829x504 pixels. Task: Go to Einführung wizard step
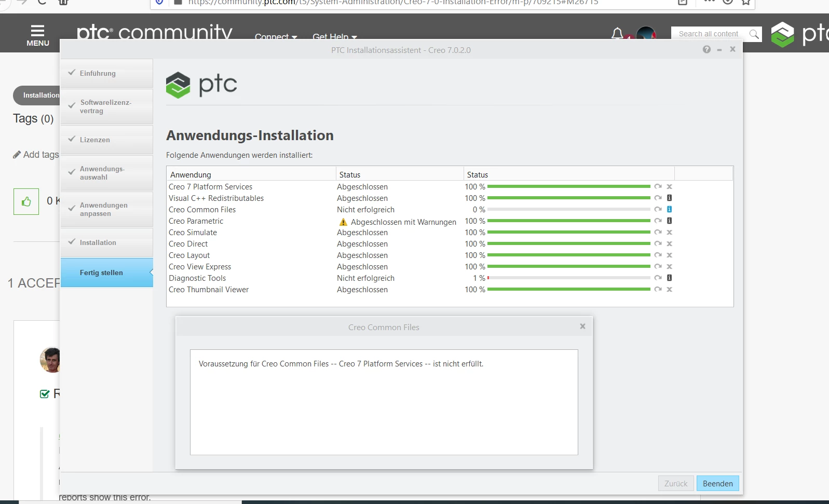click(107, 73)
